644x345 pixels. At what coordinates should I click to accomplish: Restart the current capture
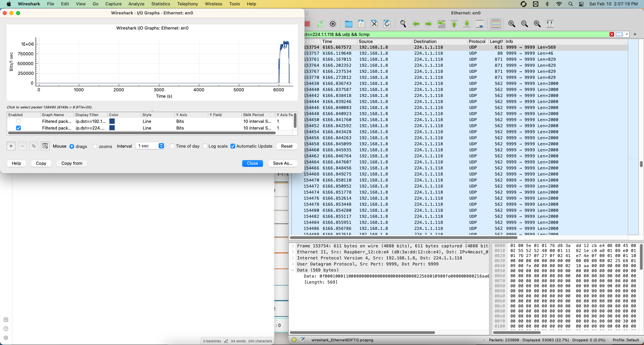click(320, 24)
